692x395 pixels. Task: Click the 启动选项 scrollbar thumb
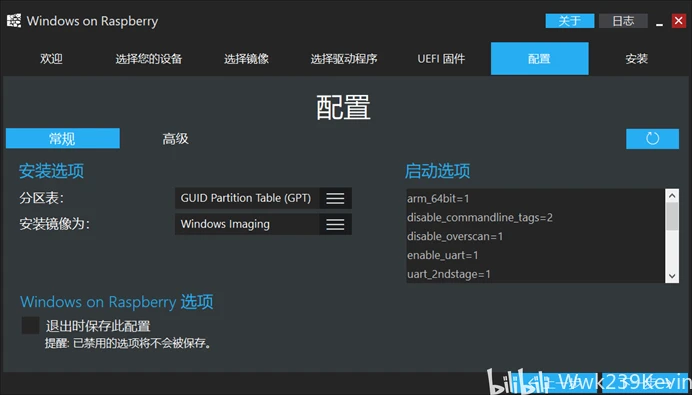tap(672, 216)
